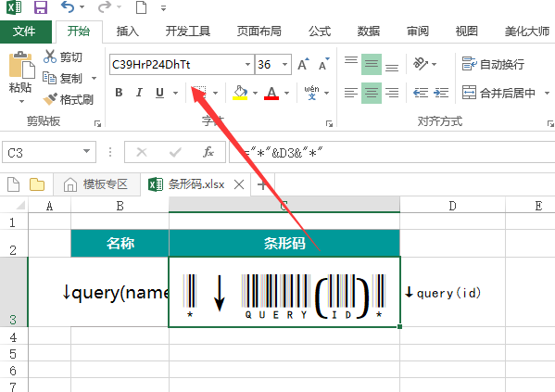Expand fill color dropdown arrow
This screenshot has width=555, height=392.
pos(255,93)
